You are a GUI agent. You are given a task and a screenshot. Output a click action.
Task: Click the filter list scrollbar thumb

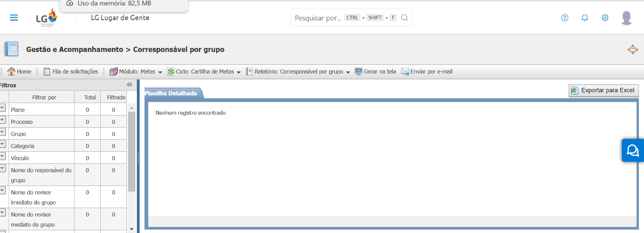132,152
